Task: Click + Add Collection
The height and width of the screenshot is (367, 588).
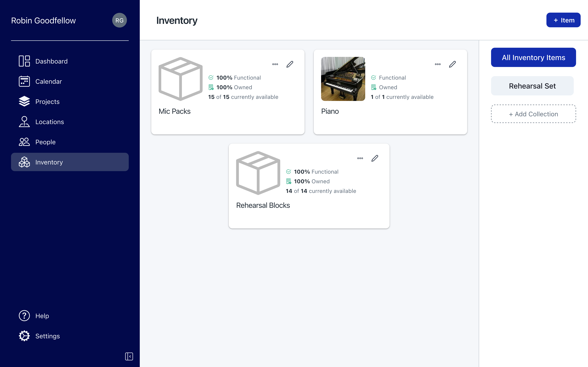Action: [x=533, y=114]
